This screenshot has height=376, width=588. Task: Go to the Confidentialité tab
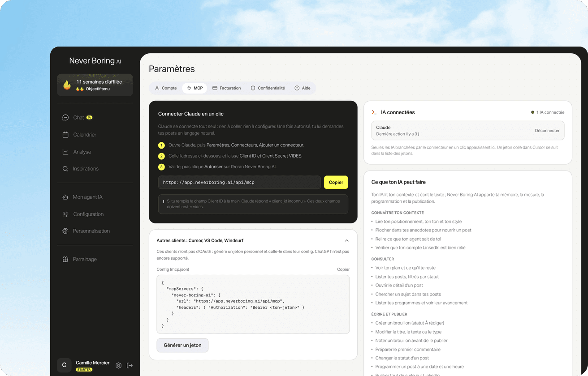(268, 88)
